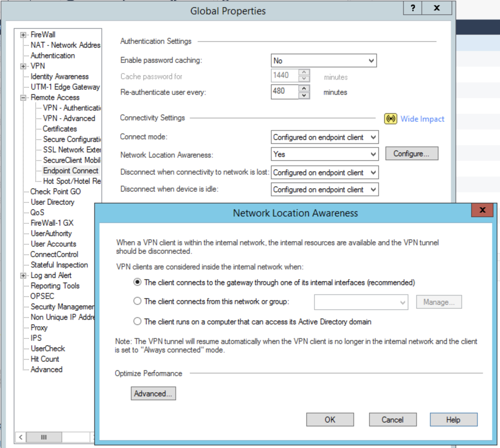
Task: Select Identity Awareness in the tree
Action: click(60, 77)
